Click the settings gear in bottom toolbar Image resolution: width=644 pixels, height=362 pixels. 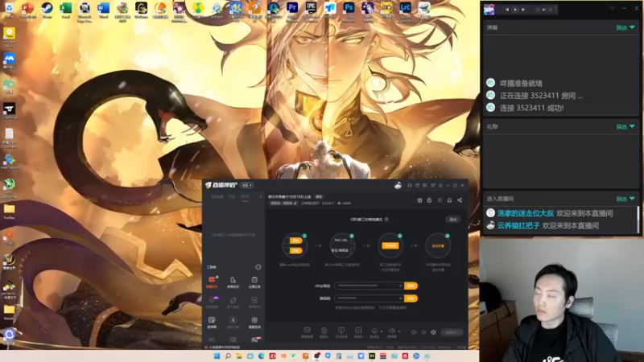click(433, 332)
